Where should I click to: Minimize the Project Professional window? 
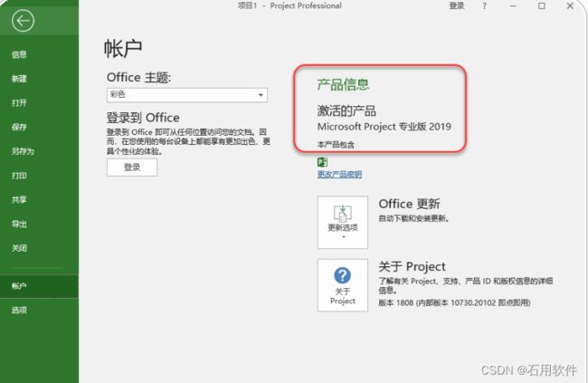(513, 6)
